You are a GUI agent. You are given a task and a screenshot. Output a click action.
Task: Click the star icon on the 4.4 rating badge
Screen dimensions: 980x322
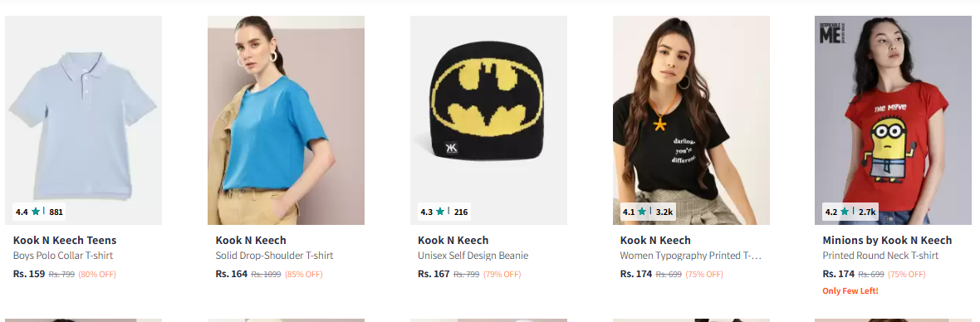36,212
